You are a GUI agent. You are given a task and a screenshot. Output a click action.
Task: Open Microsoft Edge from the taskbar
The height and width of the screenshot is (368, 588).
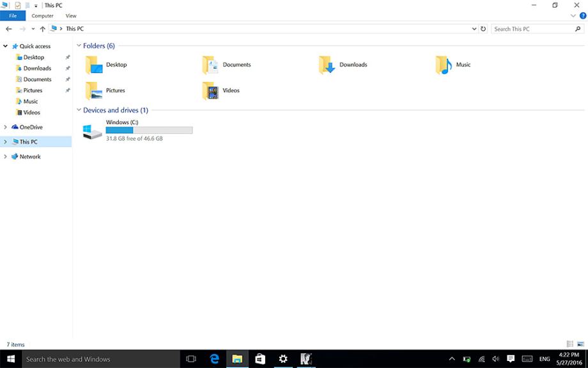(x=215, y=359)
